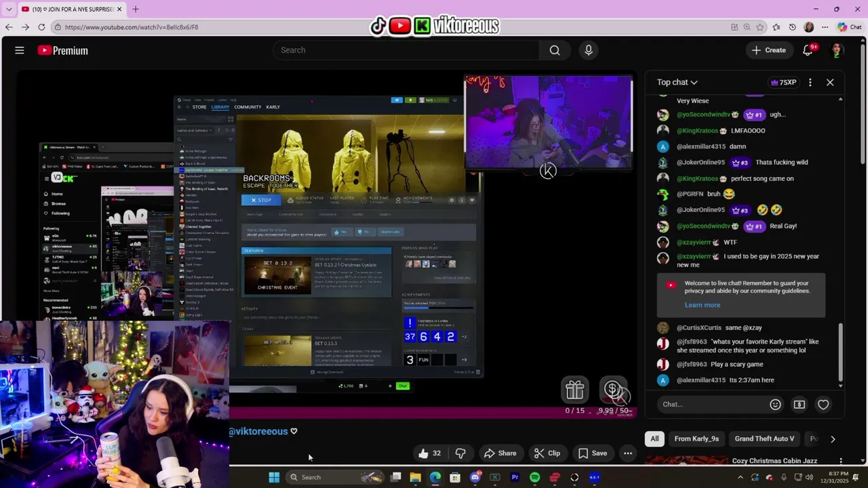Image resolution: width=868 pixels, height=488 pixels.
Task: Open more actions under the video
Action: click(628, 453)
